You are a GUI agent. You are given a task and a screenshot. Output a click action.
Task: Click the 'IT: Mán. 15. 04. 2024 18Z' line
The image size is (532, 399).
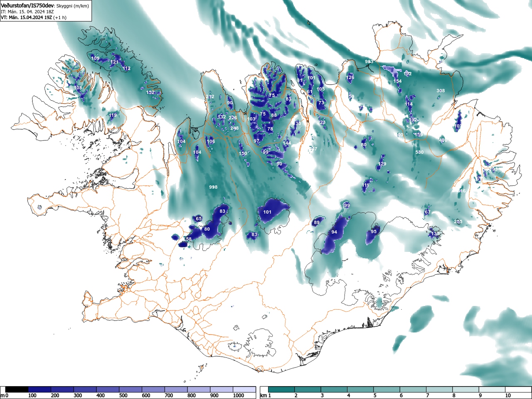click(x=27, y=12)
